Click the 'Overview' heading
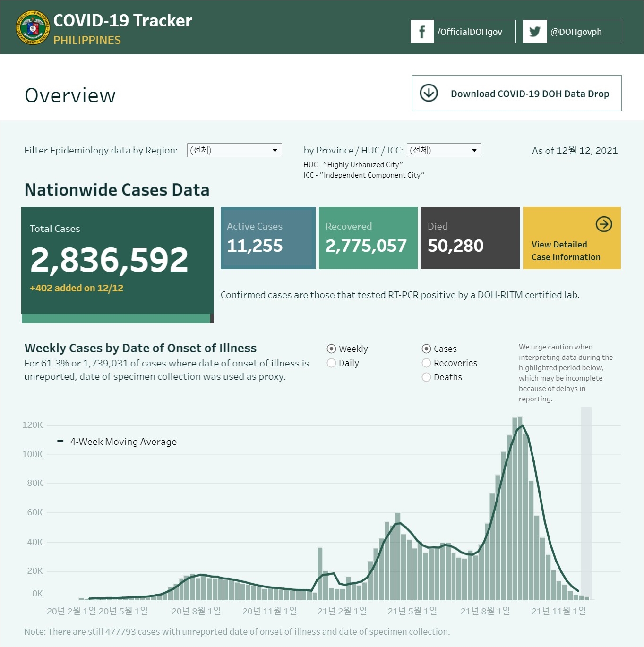Screen dimensions: 644x647 (x=70, y=95)
